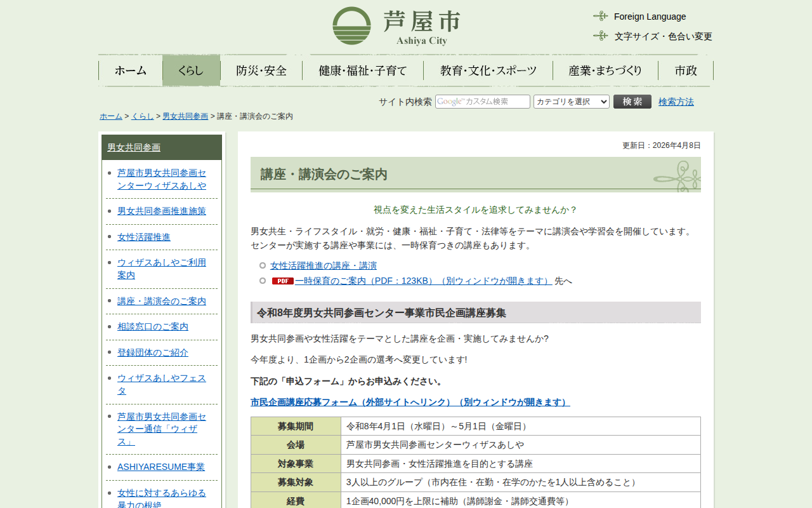Open the 検索方法 help link
Screen dimensions: 812x508
676,102
